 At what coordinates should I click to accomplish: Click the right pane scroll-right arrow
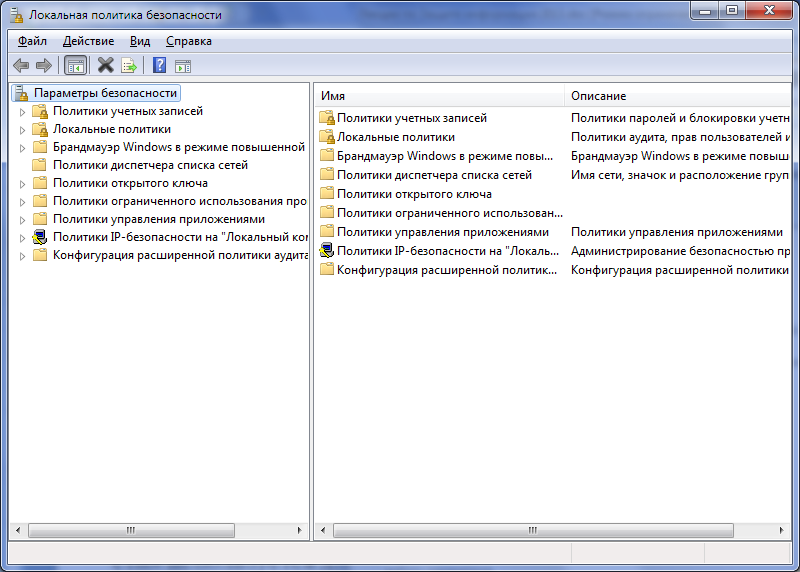(x=781, y=530)
